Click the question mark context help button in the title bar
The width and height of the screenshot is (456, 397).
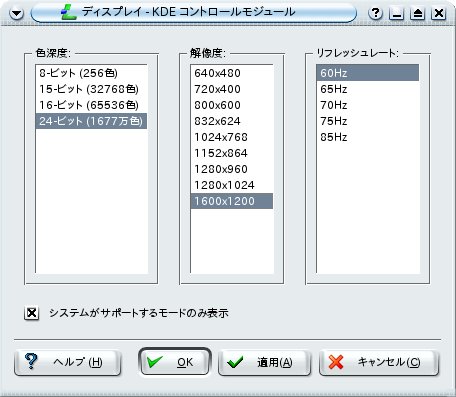pos(376,13)
